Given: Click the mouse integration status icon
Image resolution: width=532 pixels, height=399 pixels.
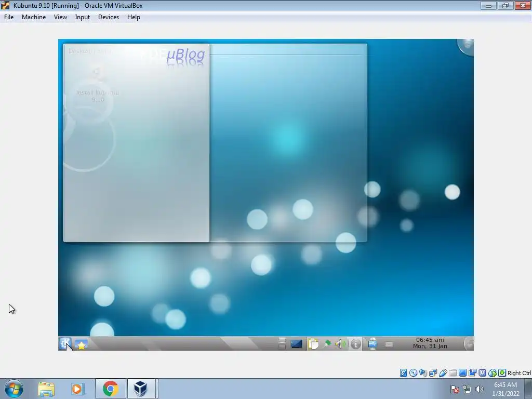Looking at the screenshot, I should (x=492, y=373).
